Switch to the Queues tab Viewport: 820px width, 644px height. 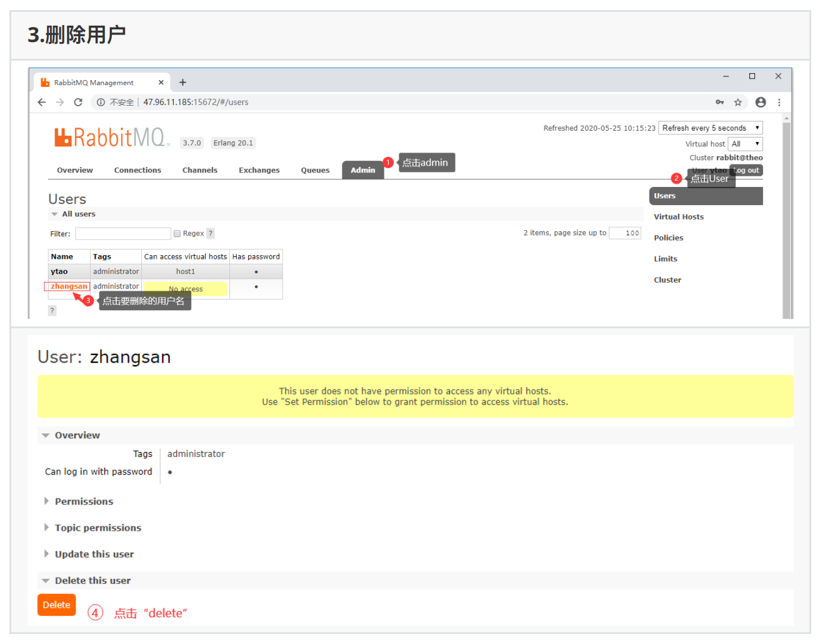coord(315,170)
